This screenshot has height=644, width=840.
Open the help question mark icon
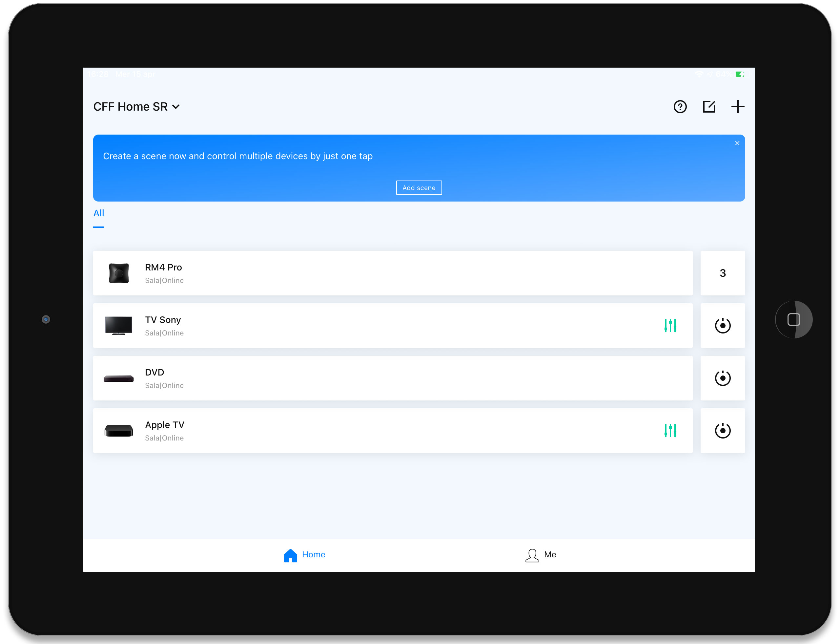[x=680, y=107]
